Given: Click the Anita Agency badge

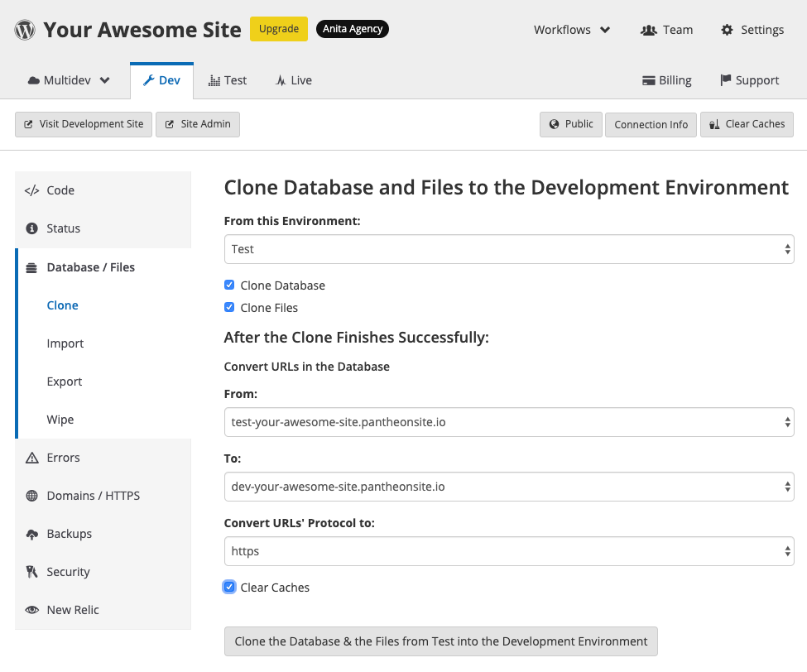Looking at the screenshot, I should tap(352, 28).
